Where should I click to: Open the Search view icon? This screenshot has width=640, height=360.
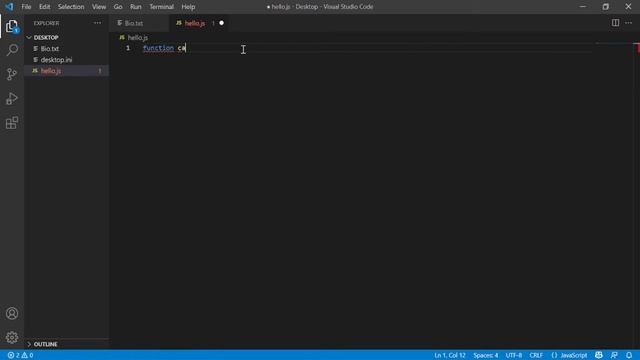(x=12, y=50)
